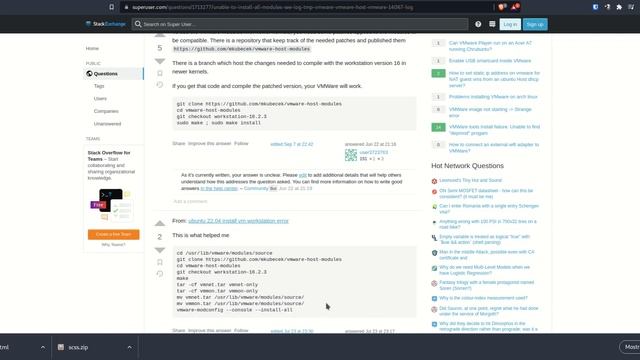Click Add a comment
The width and height of the screenshot is (640, 360).
pyautogui.click(x=190, y=201)
